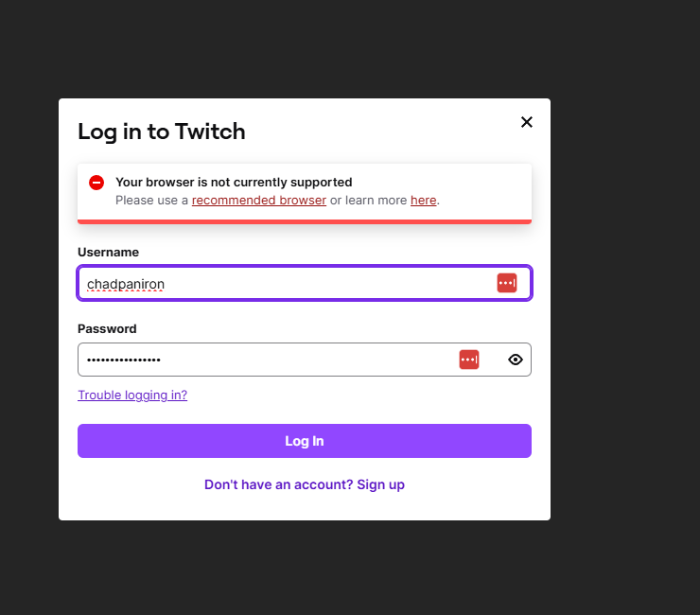Follow the "here" learn more link
700x615 pixels.
coord(423,201)
